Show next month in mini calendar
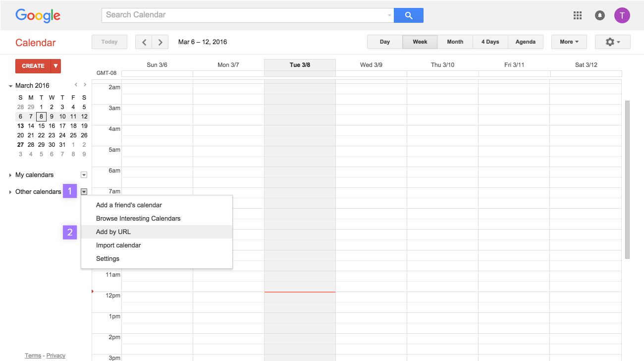Image resolution: width=644 pixels, height=361 pixels. [85, 85]
